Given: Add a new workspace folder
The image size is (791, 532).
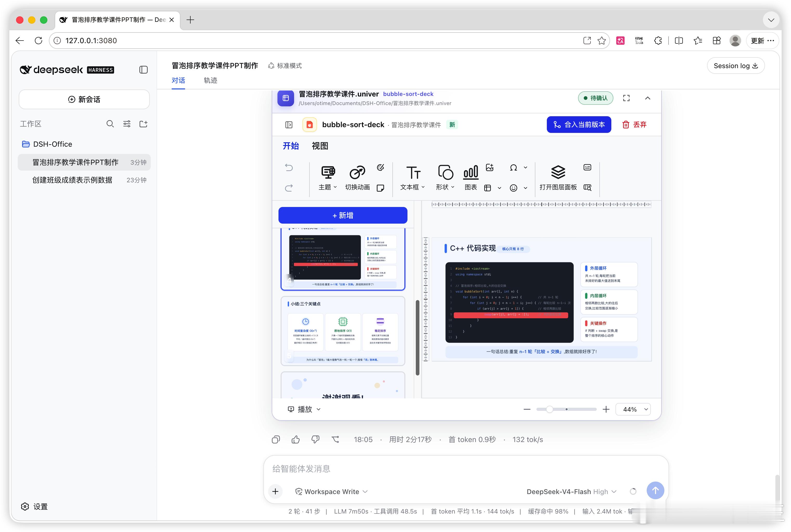Looking at the screenshot, I should pos(144,124).
